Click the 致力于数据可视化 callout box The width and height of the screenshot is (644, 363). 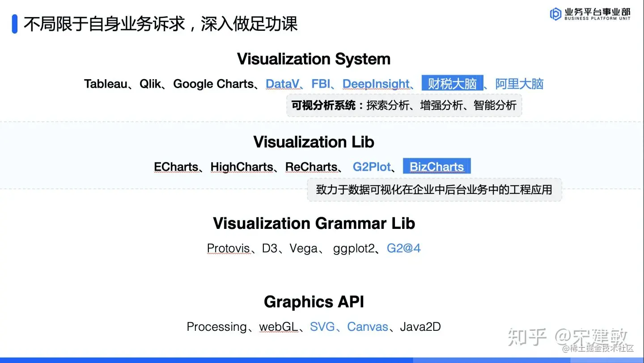(434, 190)
